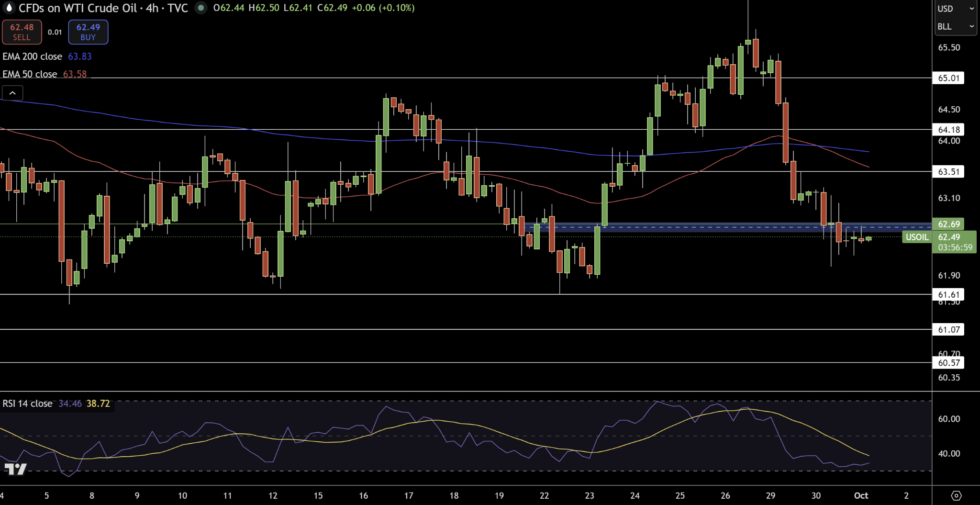
Task: Click the oil drop symbol icon
Action: point(9,8)
